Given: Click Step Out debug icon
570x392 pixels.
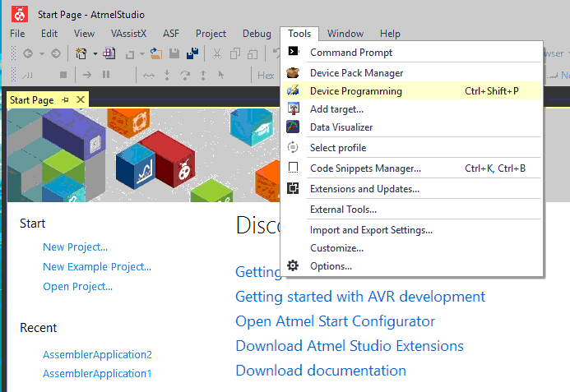Looking at the screenshot, I should pyautogui.click(x=203, y=75).
